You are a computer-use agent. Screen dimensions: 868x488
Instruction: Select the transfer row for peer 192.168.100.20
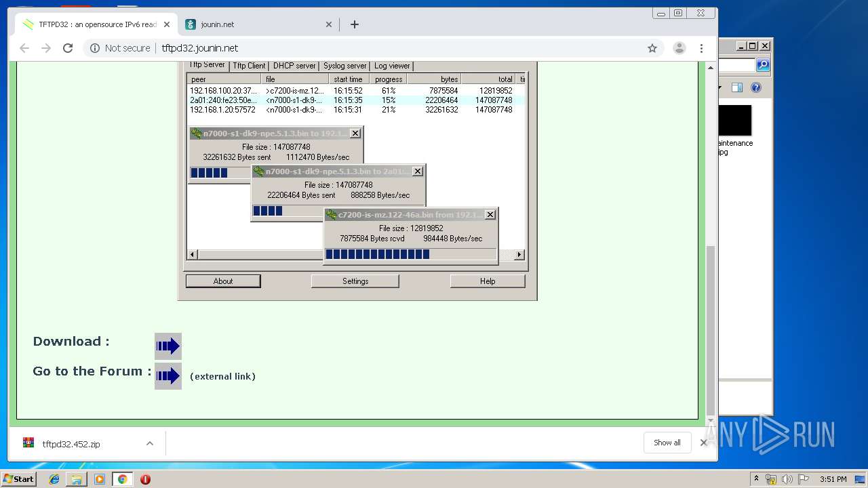point(356,90)
